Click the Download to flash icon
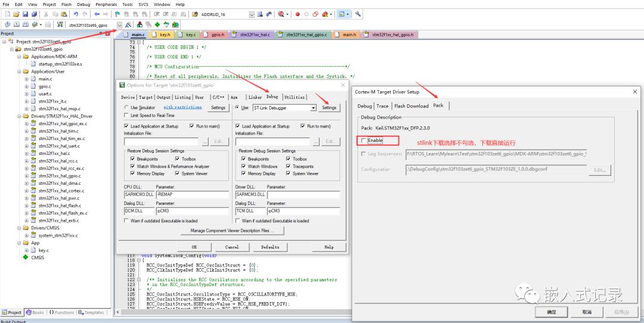644x323 pixels. click(60, 25)
